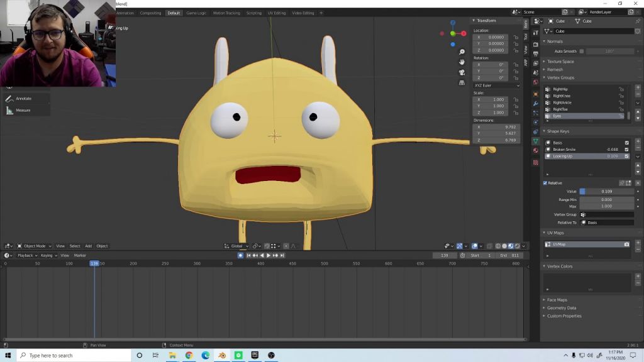Click the pan hand viewport icon
644x362 pixels.
tap(462, 62)
